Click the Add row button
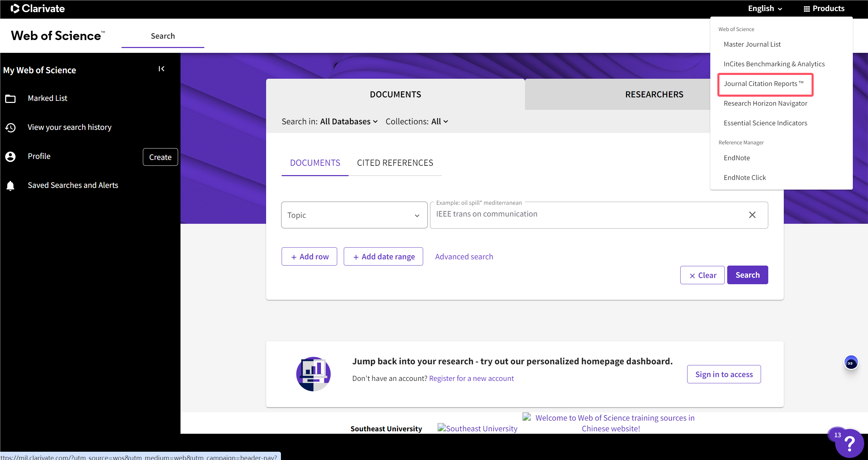The width and height of the screenshot is (868, 460). click(309, 257)
